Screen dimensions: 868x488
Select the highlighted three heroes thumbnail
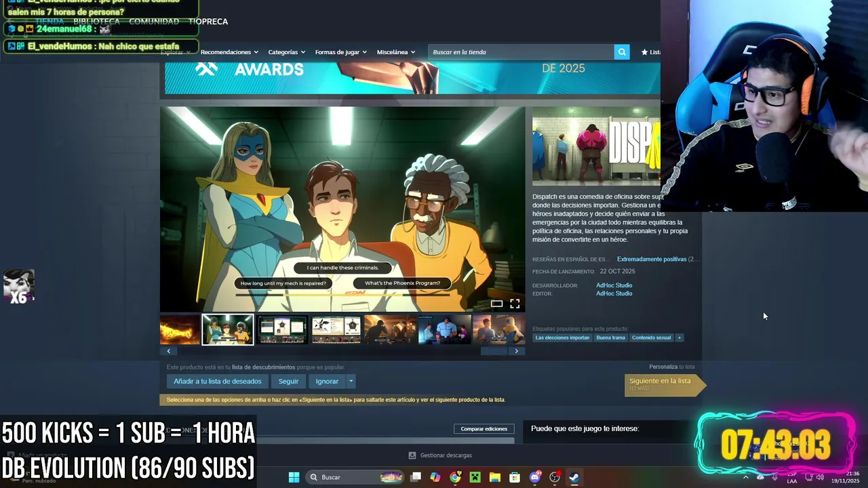click(x=228, y=329)
